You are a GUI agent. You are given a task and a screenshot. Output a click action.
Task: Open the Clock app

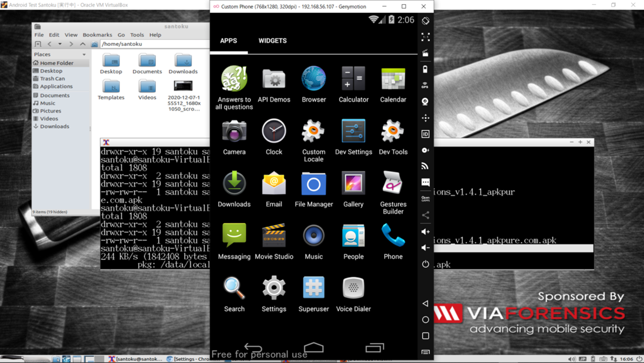click(x=274, y=137)
